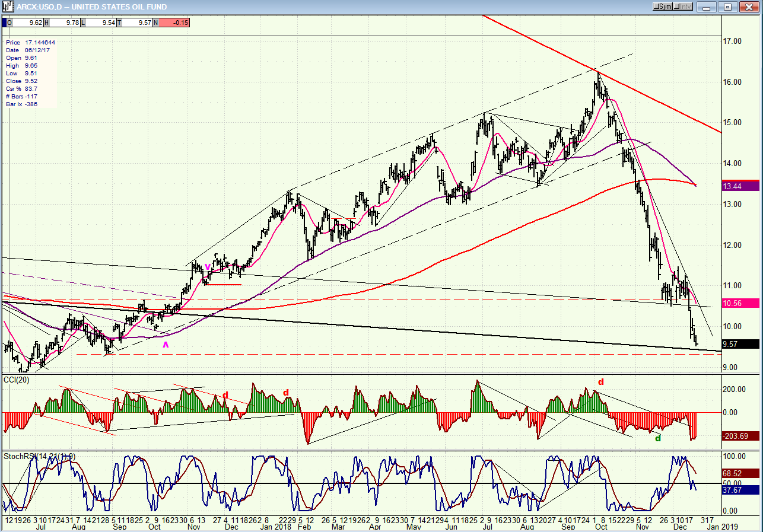Click the Open price field 9.62

[x=26, y=23]
